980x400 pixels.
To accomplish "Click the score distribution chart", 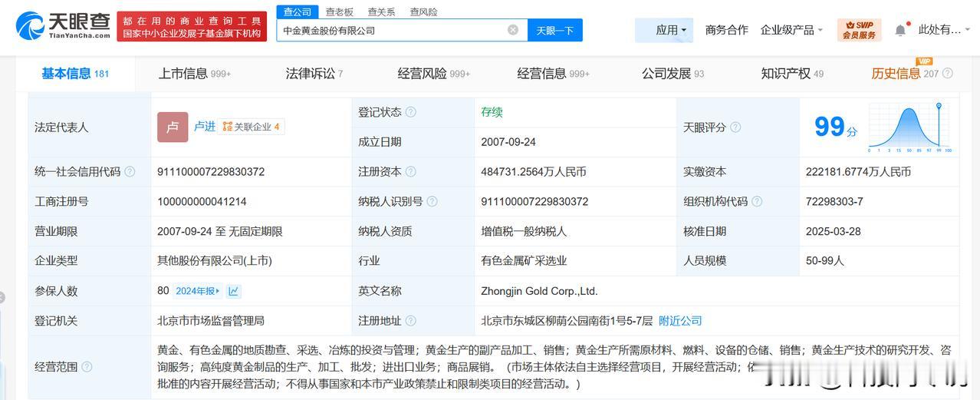I will pos(911,127).
